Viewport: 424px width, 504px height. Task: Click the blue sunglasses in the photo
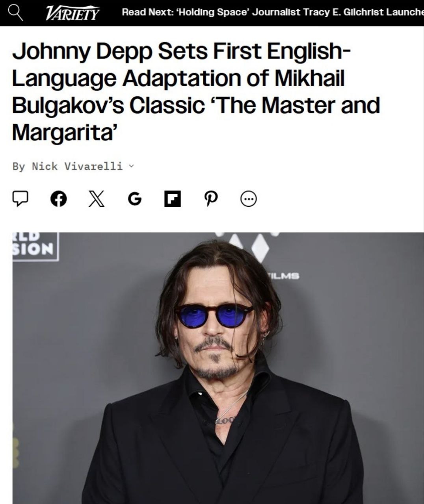point(214,315)
